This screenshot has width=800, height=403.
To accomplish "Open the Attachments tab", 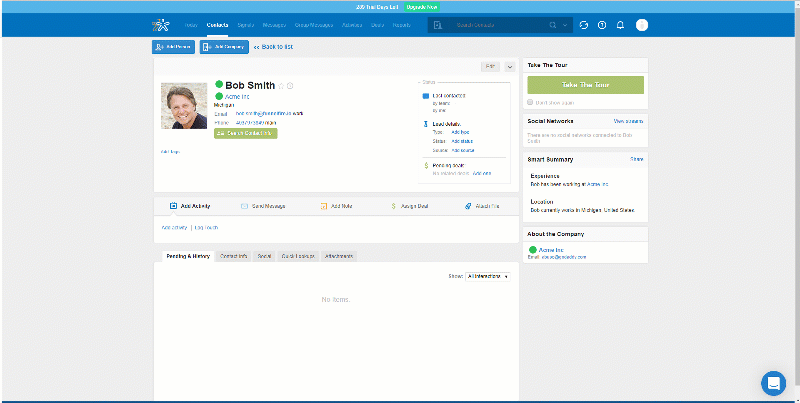I will tap(338, 257).
